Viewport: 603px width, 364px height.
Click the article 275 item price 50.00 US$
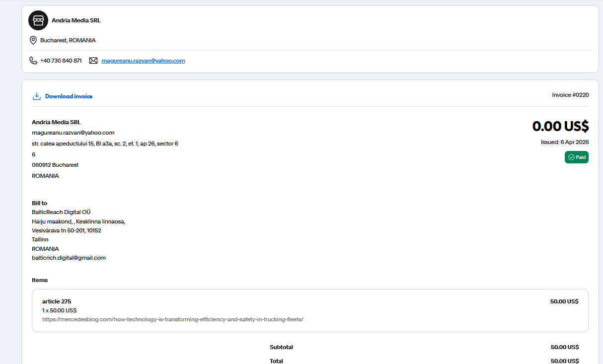coord(564,301)
